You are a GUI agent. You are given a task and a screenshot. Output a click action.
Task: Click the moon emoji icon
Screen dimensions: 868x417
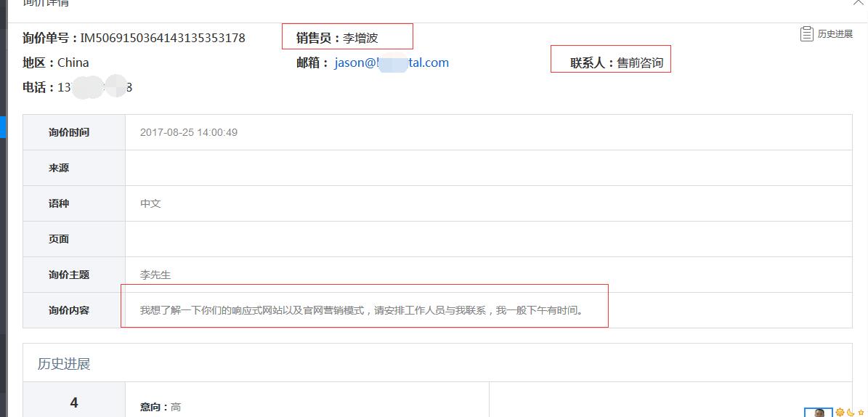tap(850, 412)
